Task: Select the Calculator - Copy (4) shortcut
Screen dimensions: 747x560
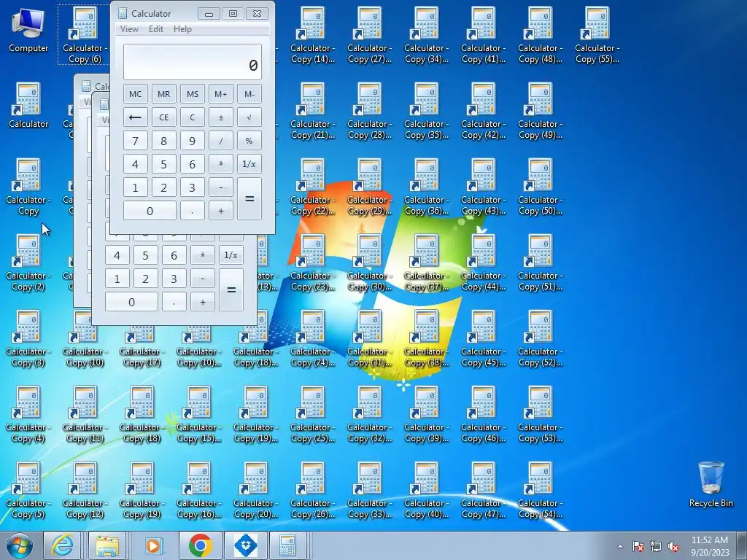Action: (28, 414)
